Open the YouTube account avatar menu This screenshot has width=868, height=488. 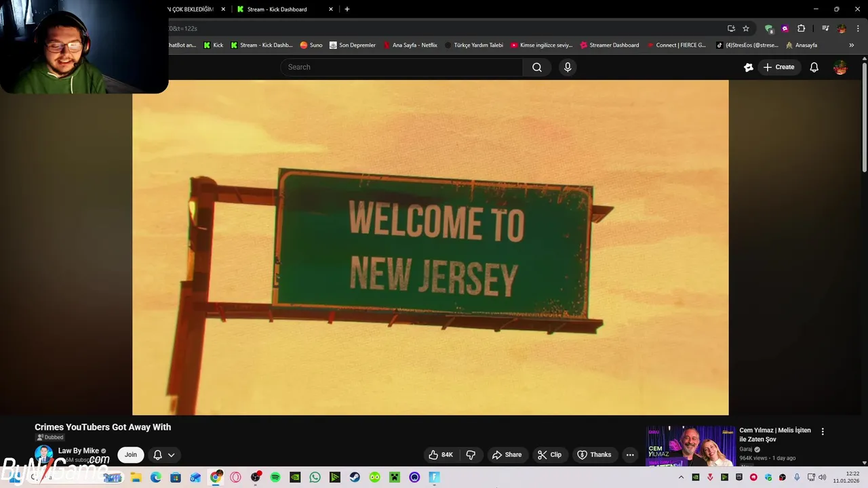click(840, 67)
